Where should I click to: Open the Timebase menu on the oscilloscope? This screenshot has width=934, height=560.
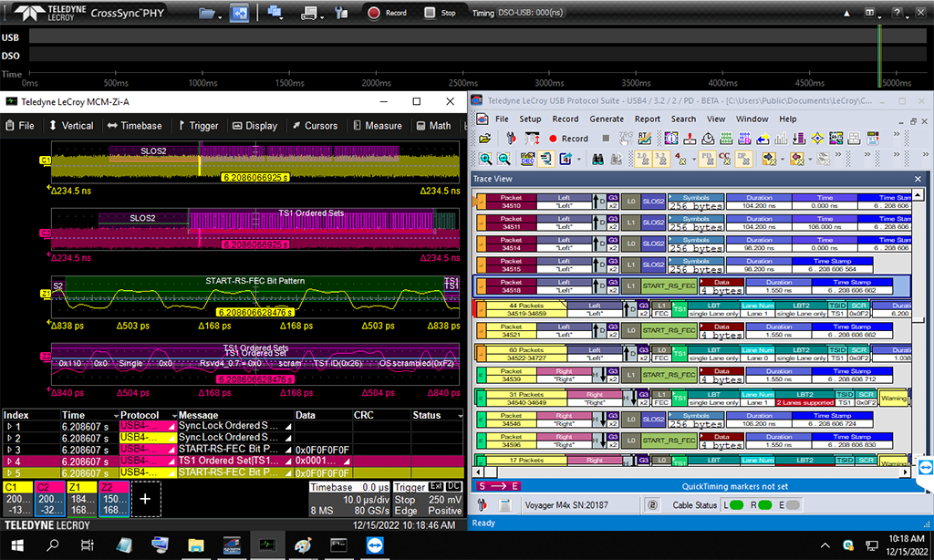click(136, 126)
